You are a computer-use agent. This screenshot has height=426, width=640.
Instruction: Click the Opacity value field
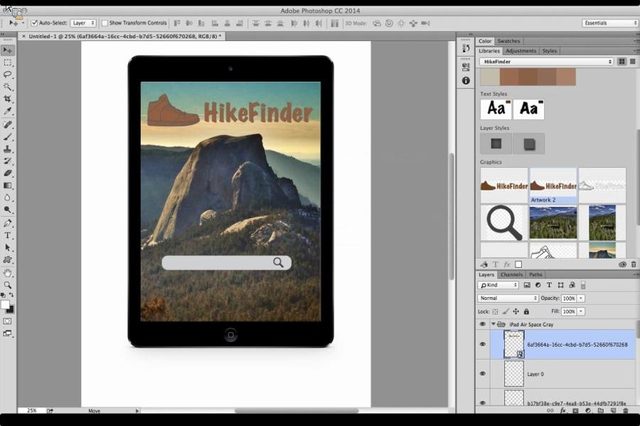pyautogui.click(x=569, y=298)
